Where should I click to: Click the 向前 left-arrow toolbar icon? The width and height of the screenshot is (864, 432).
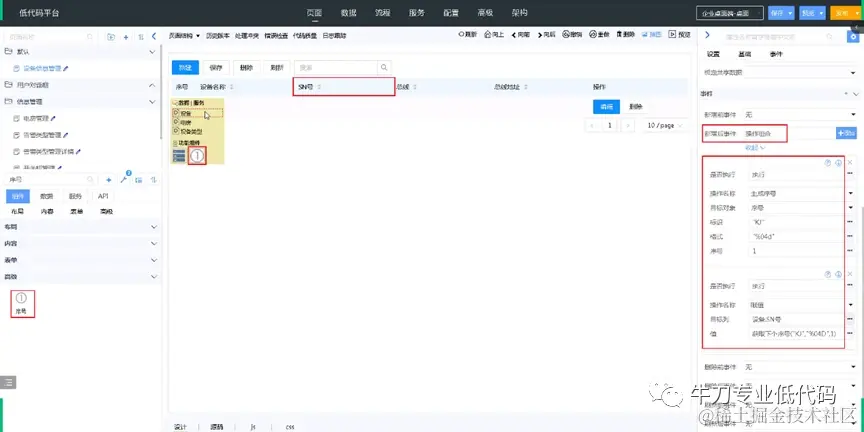tap(520, 34)
